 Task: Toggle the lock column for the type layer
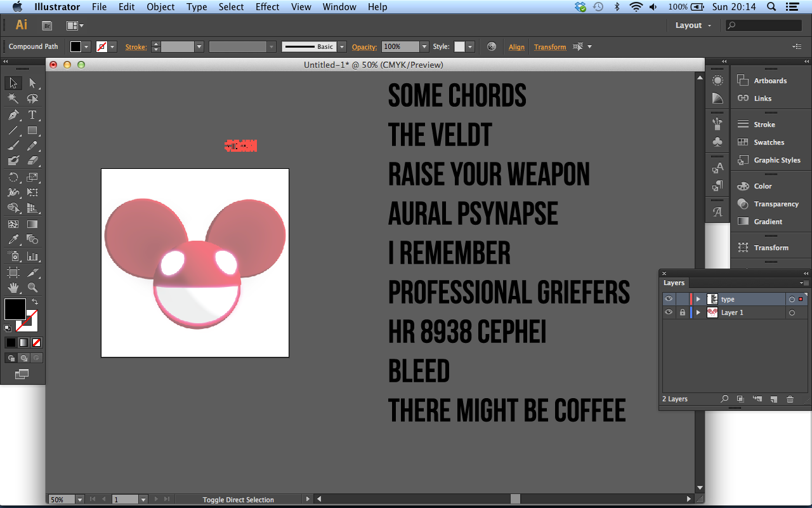point(682,299)
